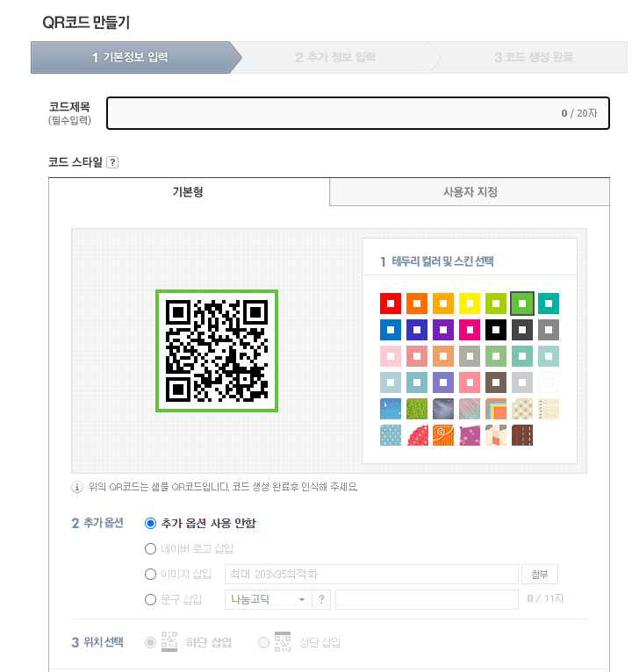Select 추가 옵션 사용 안함 radio button
This screenshot has height=672, width=632.
point(150,523)
